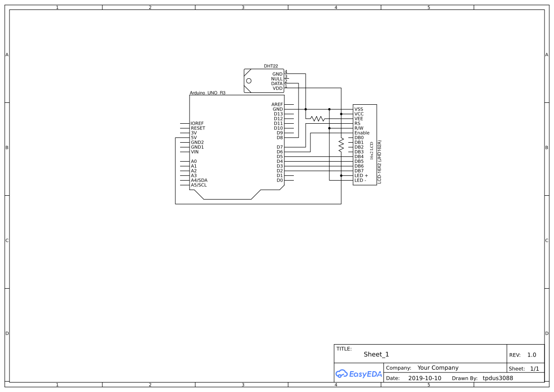Image resolution: width=554 pixels, height=392 pixels.
Task: Click the LED - pin label
Action: [x=360, y=180]
